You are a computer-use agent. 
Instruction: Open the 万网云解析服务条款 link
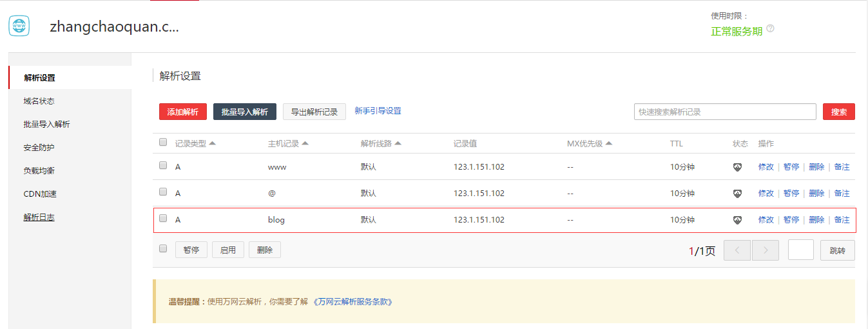click(352, 301)
